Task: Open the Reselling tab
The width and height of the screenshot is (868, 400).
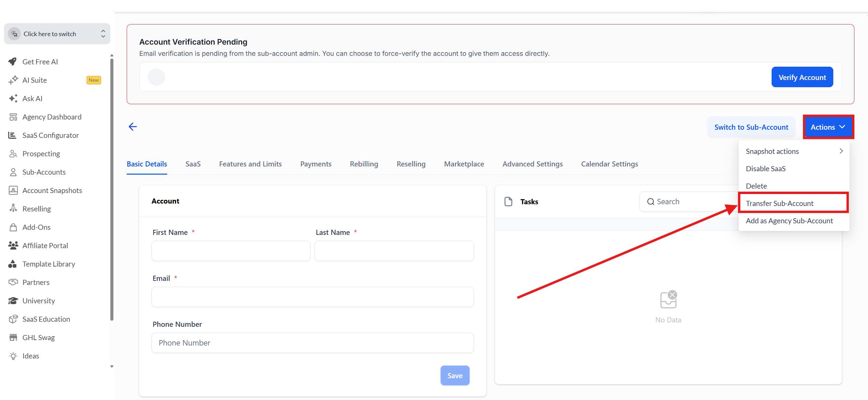Action: coord(411,164)
